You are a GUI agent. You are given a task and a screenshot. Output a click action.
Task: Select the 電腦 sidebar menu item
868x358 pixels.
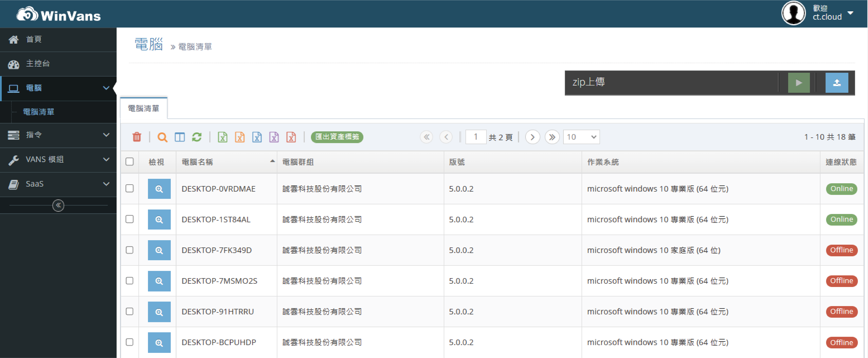(x=58, y=88)
